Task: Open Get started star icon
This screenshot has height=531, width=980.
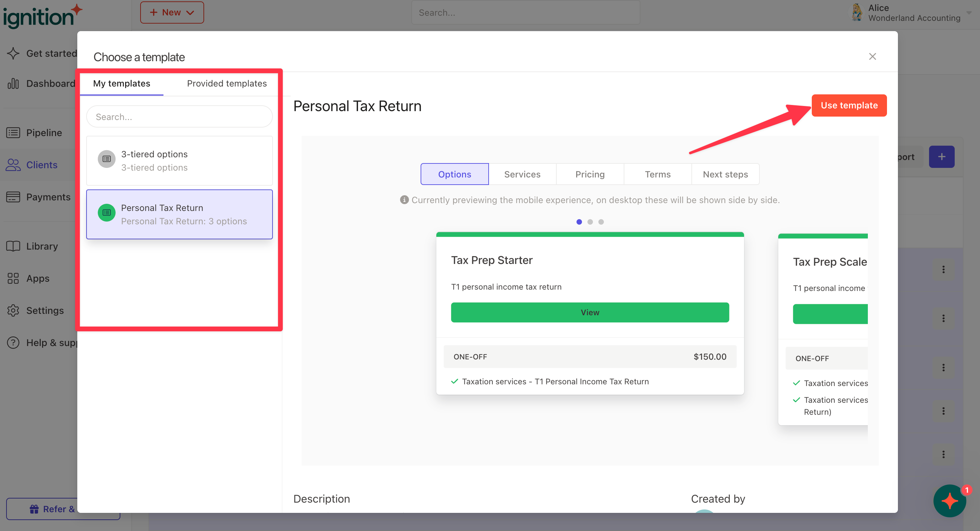Action: tap(13, 53)
